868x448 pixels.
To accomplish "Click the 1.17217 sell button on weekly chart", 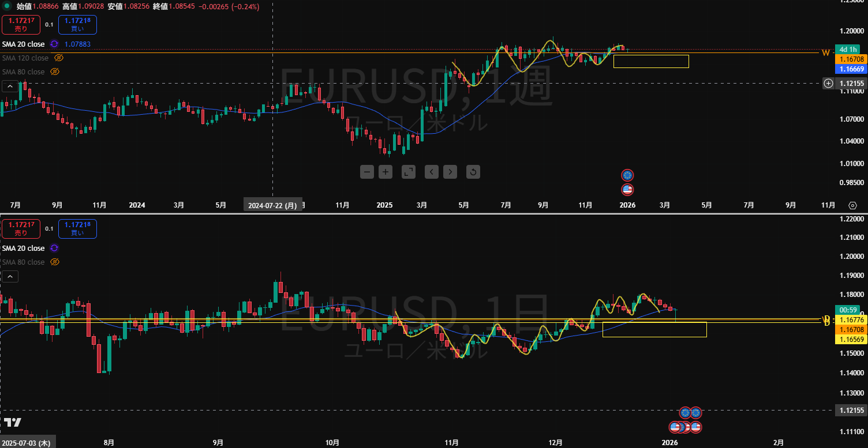I will 21,25.
